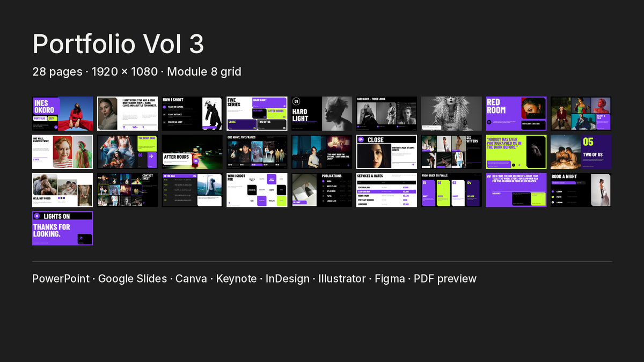The width and height of the screenshot is (644, 362).
Task: Open the INES OKORO cover slide thumbnail
Action: point(62,114)
